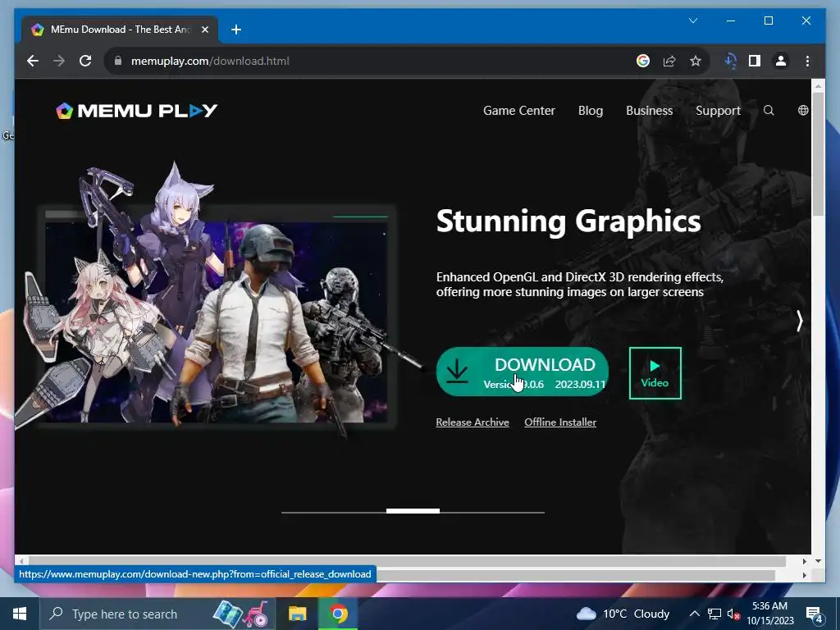This screenshot has height=630, width=840.
Task: Expand the tab search chevron
Action: 693,21
